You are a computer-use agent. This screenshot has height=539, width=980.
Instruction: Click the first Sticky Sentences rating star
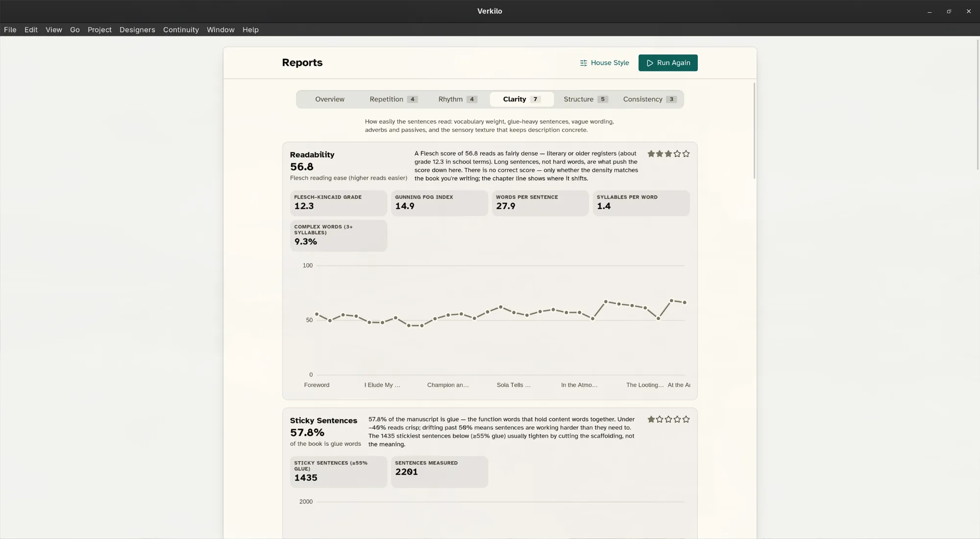[651, 419]
